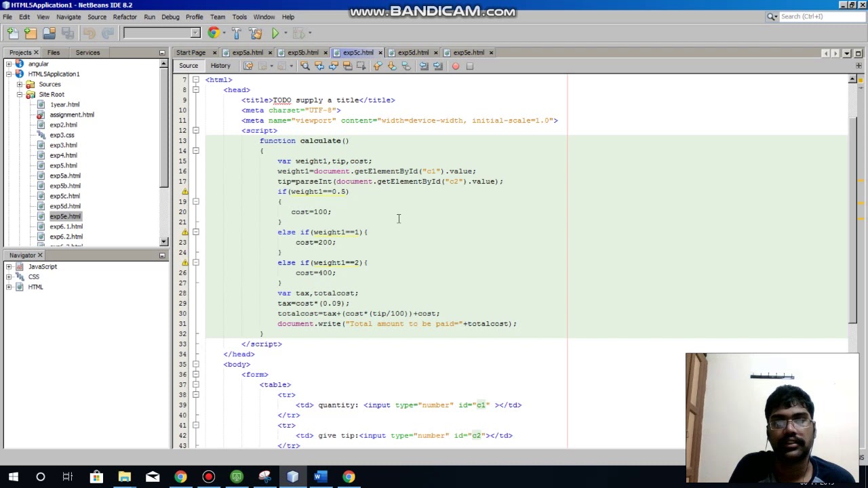Click the Windows Start button

[x=13, y=476]
